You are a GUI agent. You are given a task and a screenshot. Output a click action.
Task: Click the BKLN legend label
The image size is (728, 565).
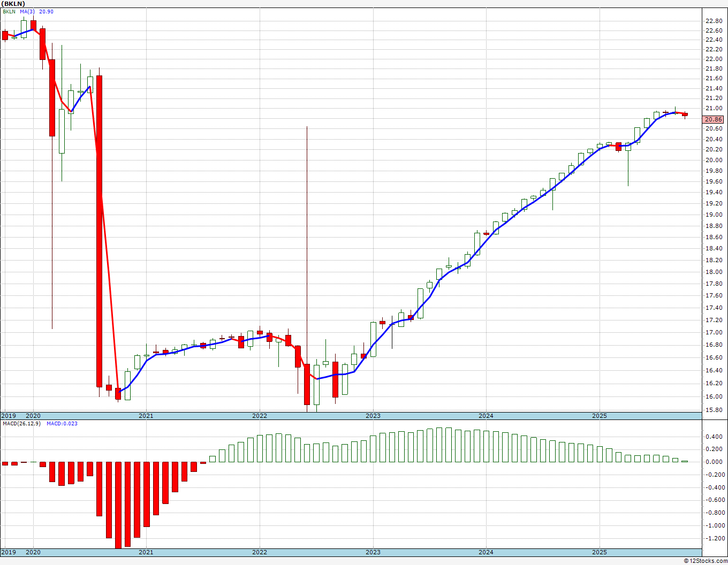click(x=9, y=12)
